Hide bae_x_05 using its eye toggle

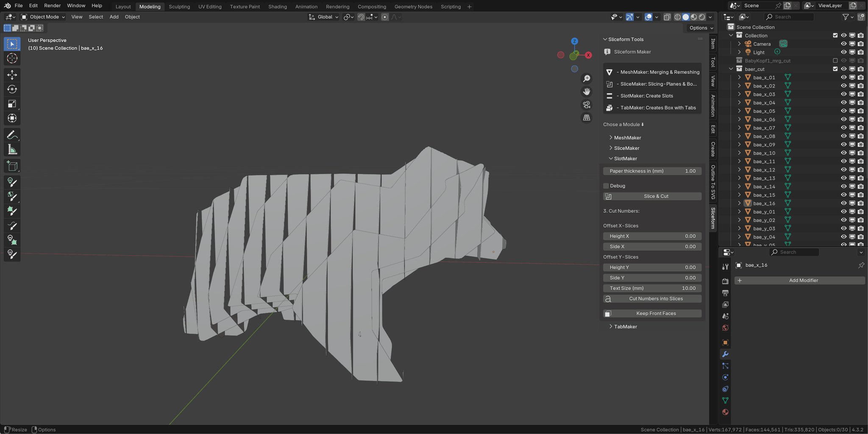[843, 111]
